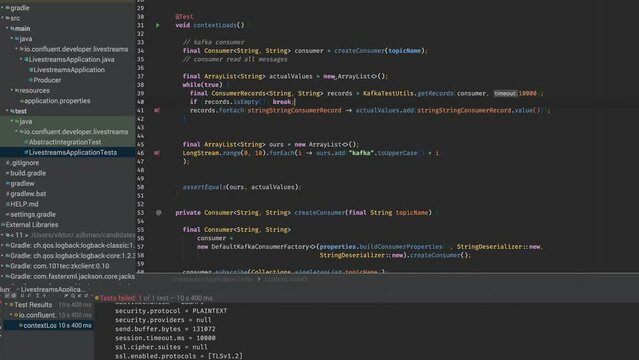This screenshot has height=360, width=639.
Task: Click the AbstractIntegrationTest class icon
Action: click(26, 142)
